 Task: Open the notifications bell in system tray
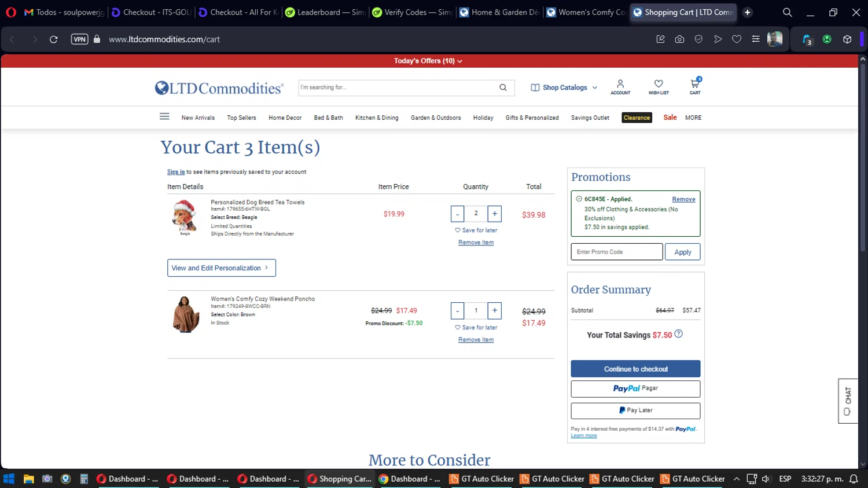point(854,479)
